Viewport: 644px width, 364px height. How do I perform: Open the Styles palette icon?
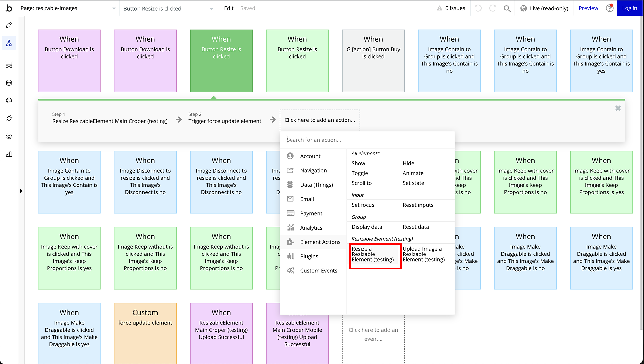(x=9, y=100)
